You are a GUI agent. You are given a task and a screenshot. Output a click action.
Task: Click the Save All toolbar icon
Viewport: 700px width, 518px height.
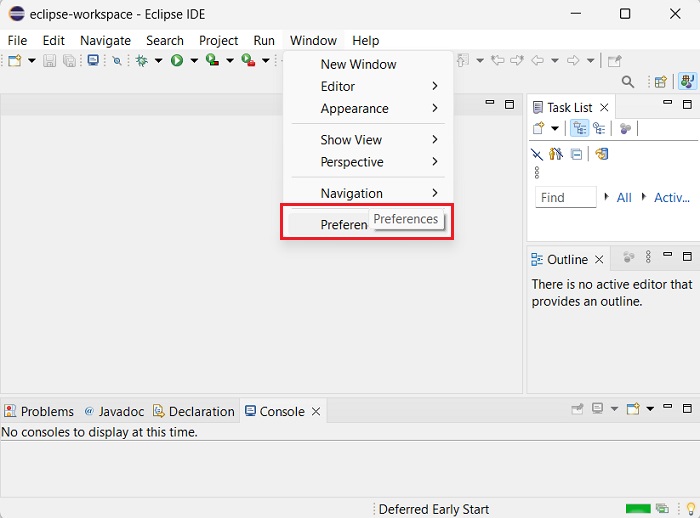(69, 60)
